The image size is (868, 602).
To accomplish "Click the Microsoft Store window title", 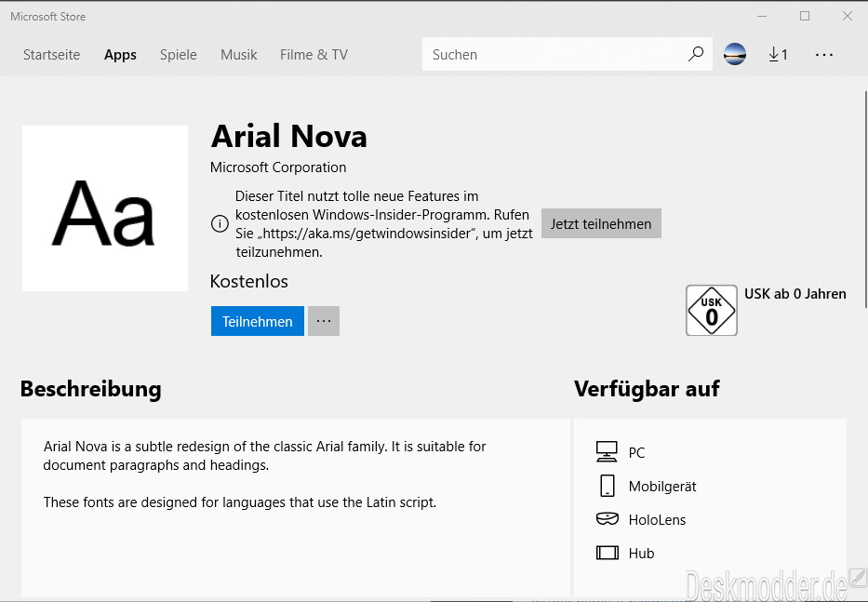I will 47,17.
